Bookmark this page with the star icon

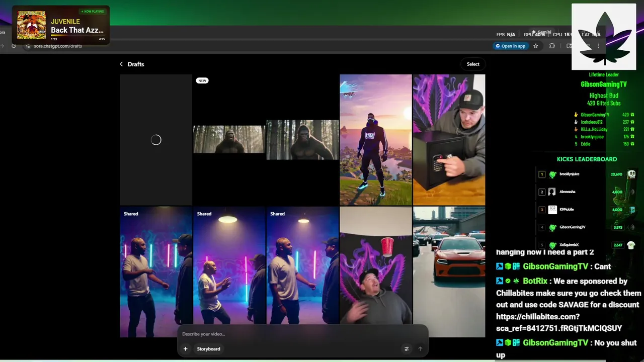point(536,46)
